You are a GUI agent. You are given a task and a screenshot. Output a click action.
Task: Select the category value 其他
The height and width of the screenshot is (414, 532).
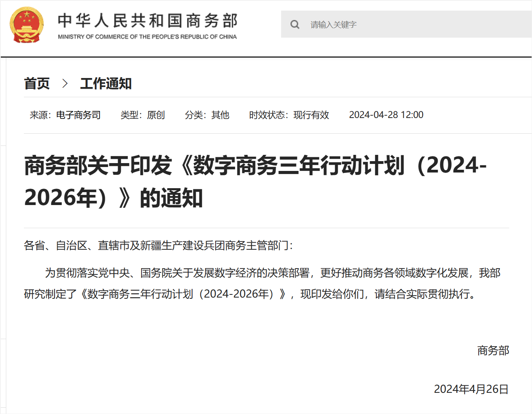coord(220,115)
